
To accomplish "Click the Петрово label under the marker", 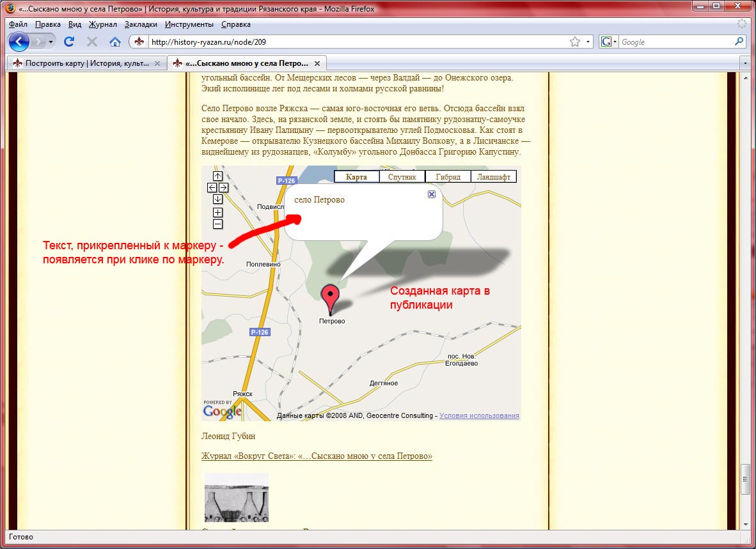I will point(332,321).
